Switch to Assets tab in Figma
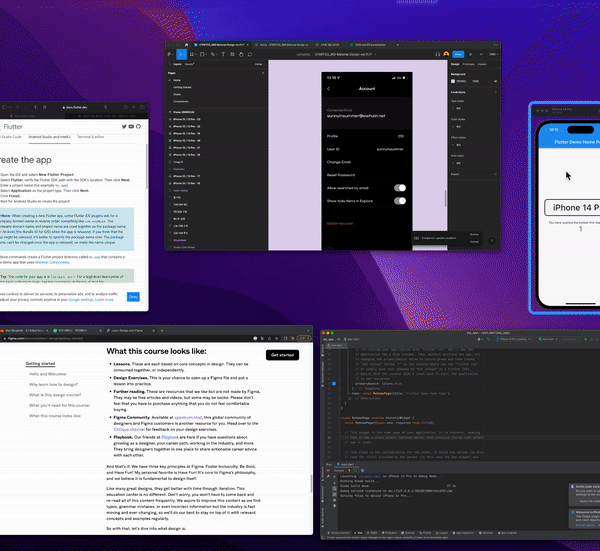The image size is (600, 551). [x=189, y=64]
